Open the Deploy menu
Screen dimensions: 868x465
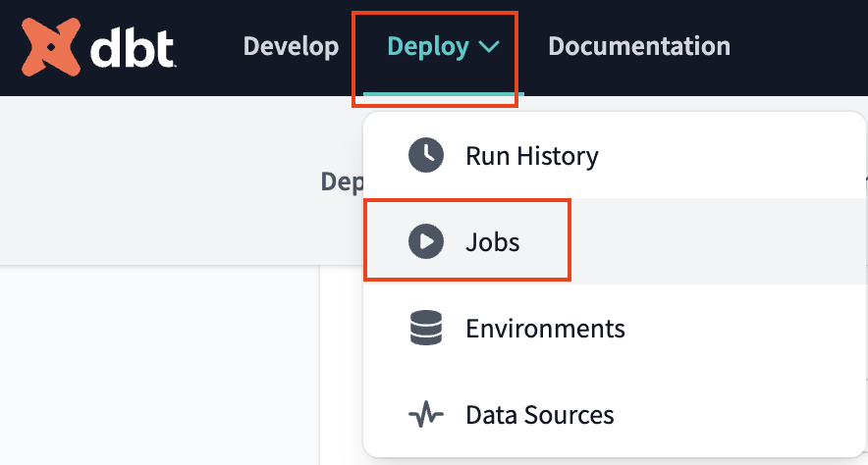click(443, 47)
